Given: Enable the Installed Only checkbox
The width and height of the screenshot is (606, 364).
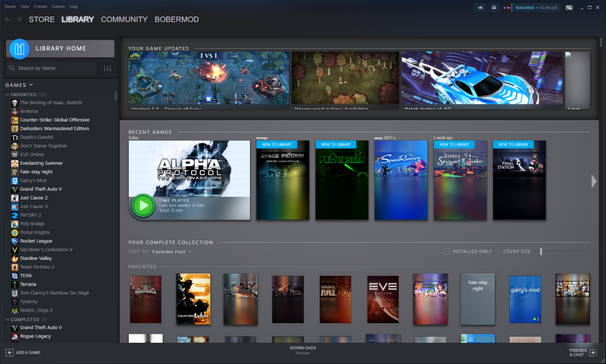Looking at the screenshot, I should (447, 251).
